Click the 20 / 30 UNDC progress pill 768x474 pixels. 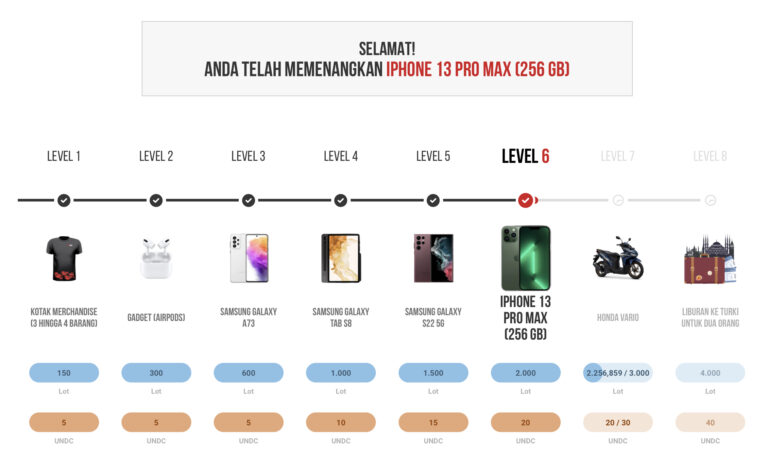click(x=618, y=422)
